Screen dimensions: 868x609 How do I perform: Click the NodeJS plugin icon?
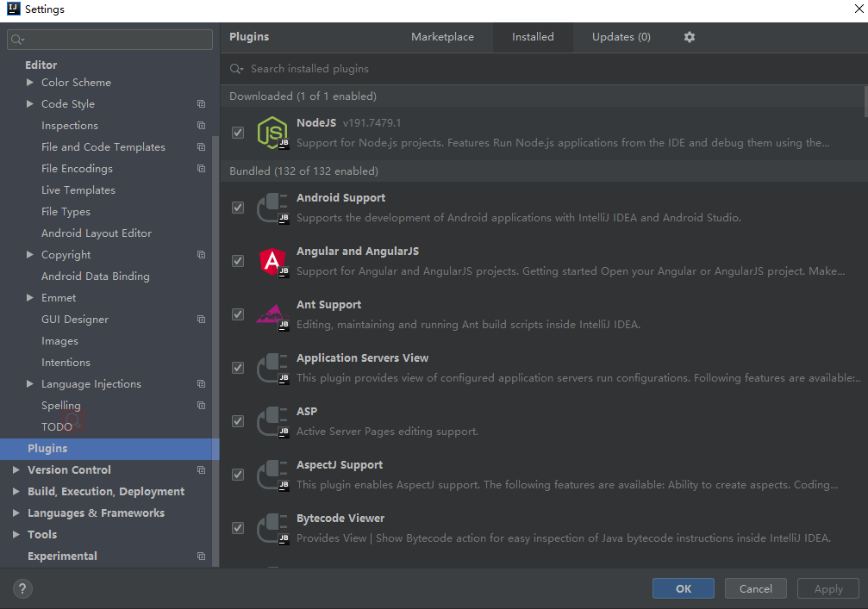tap(273, 133)
